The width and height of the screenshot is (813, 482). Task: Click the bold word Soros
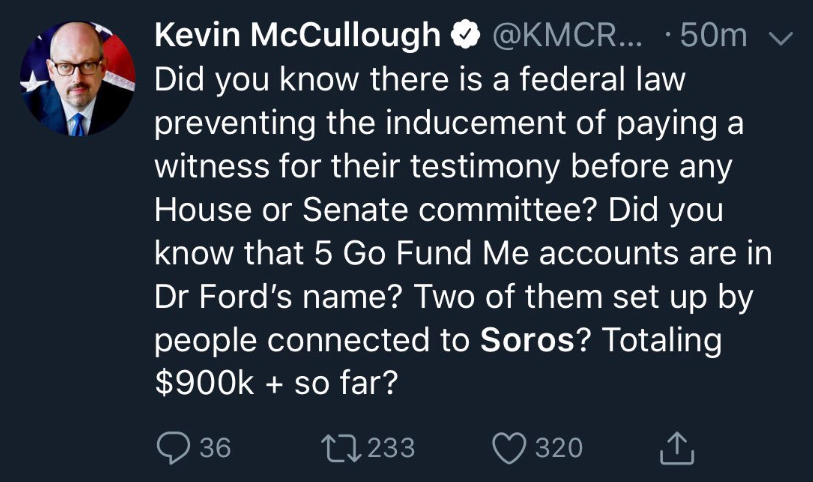pyautogui.click(x=527, y=340)
